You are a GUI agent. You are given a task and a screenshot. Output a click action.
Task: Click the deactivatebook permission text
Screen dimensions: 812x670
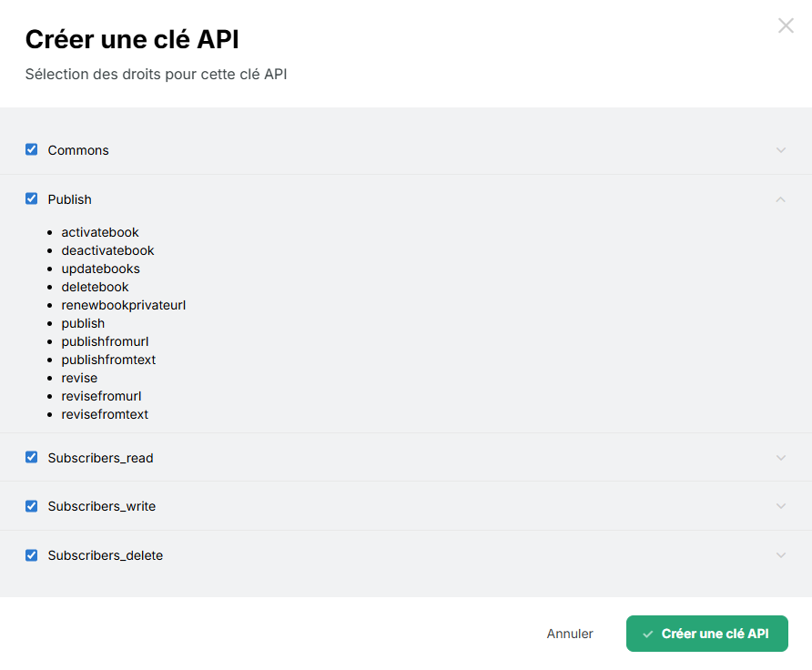[x=107, y=250]
